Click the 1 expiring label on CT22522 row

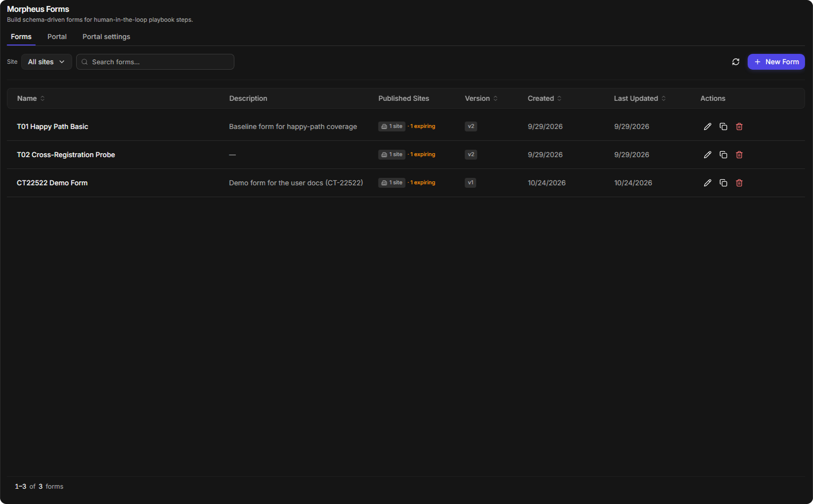(x=423, y=183)
